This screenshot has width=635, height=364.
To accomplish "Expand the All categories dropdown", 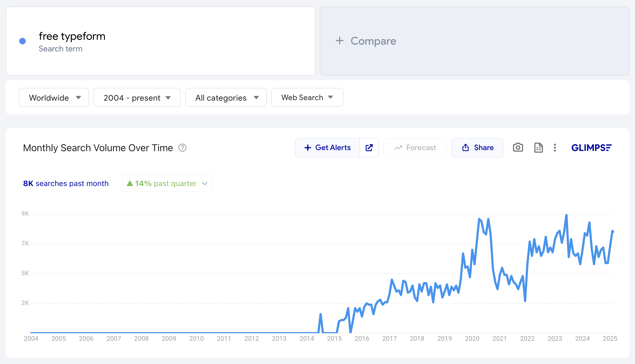I will (226, 97).
